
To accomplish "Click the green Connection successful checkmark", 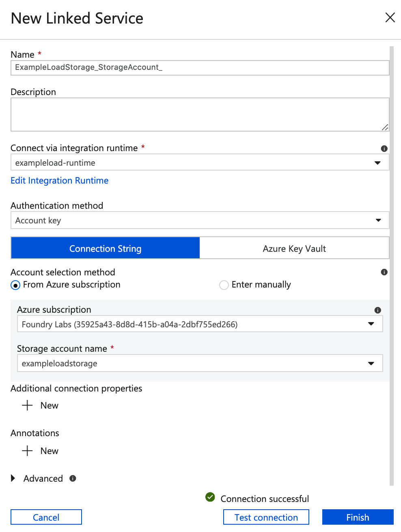I will [210, 497].
